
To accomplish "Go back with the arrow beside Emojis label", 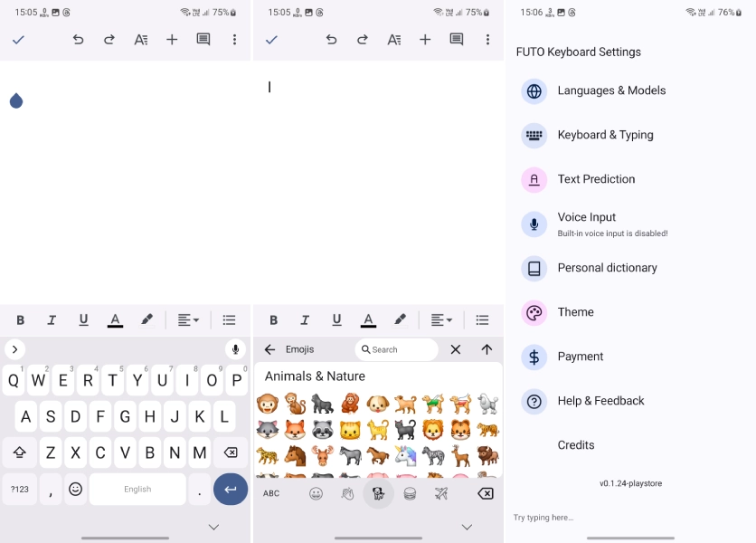I will [x=270, y=349].
